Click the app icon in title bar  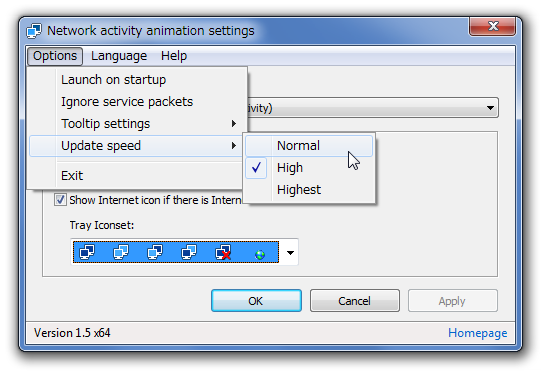pyautogui.click(x=34, y=31)
